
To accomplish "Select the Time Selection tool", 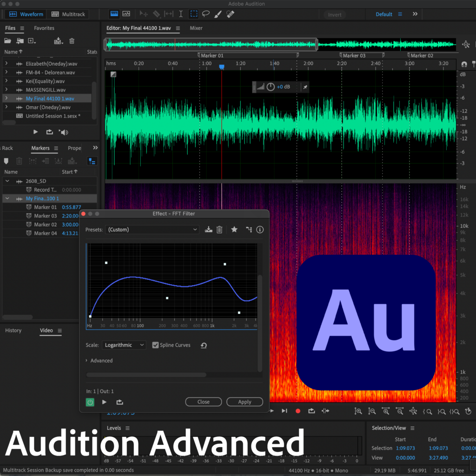I will tap(181, 14).
